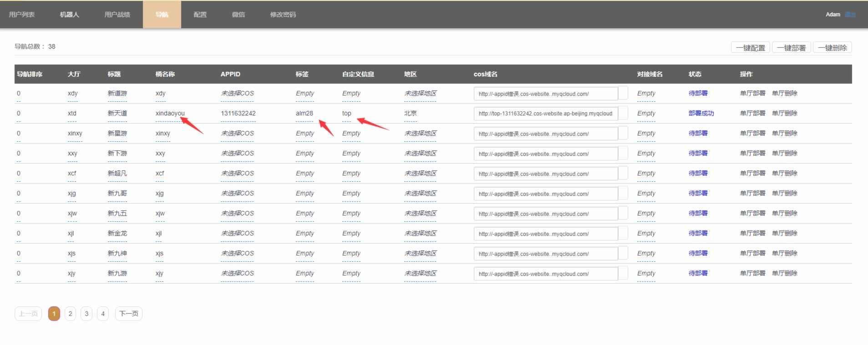Viewport: 868px width, 345px height.
Task: Click the 下一页 next page button
Action: pyautogui.click(x=129, y=314)
